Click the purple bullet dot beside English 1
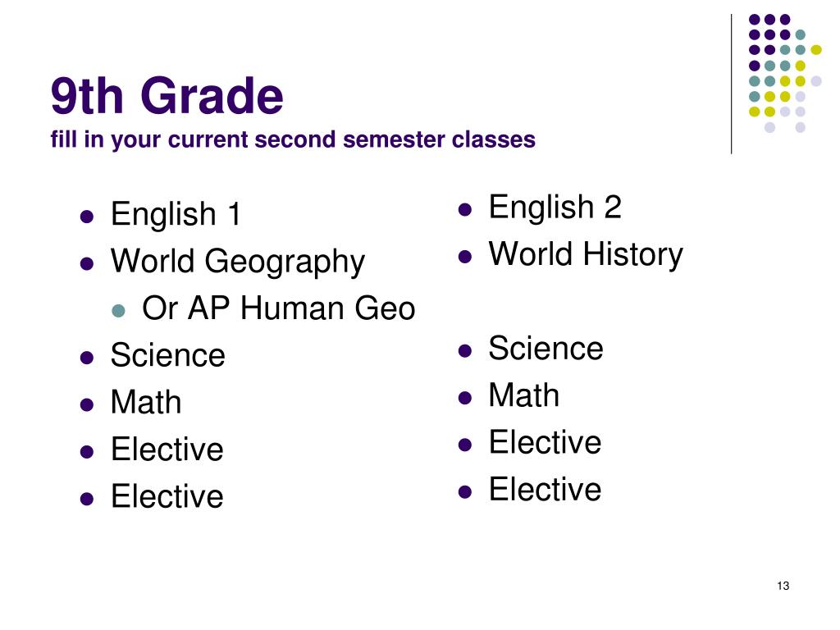The height and width of the screenshot is (630, 840). [87, 217]
